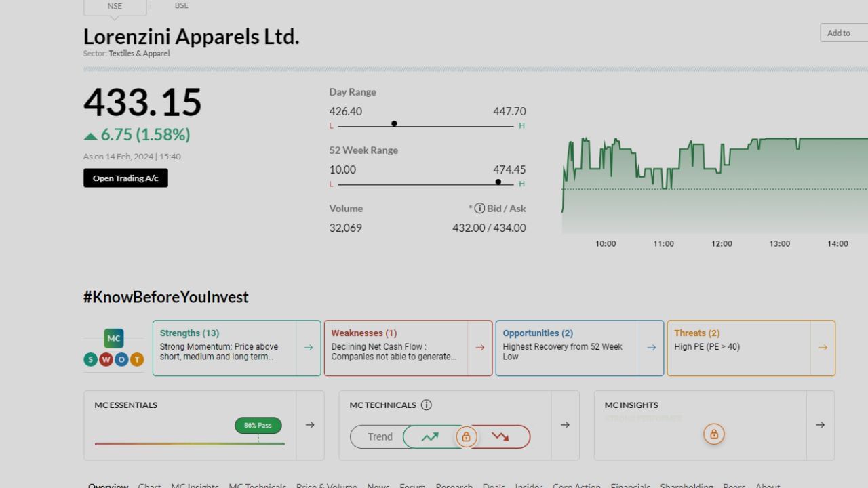Open the Textiles & Apparel sector link
Screen dimensions: 868x488
[139, 54]
